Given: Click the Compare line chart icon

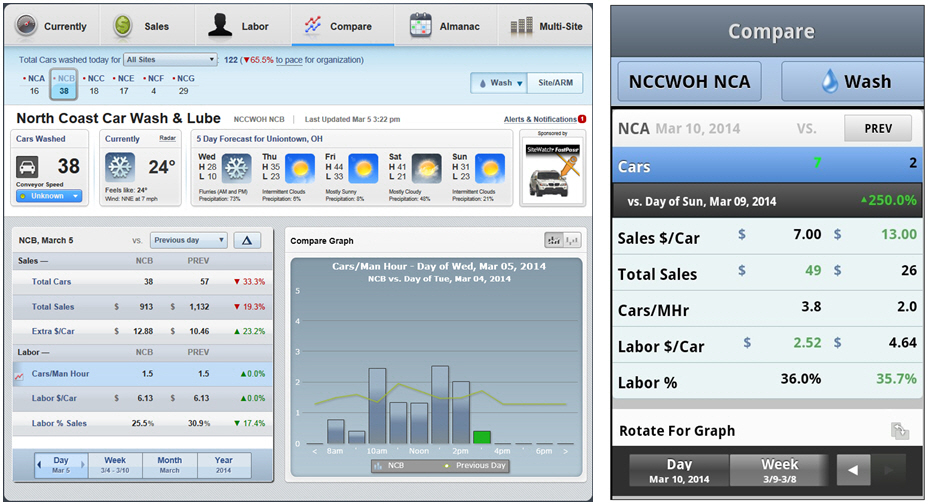Looking at the screenshot, I should [313, 25].
